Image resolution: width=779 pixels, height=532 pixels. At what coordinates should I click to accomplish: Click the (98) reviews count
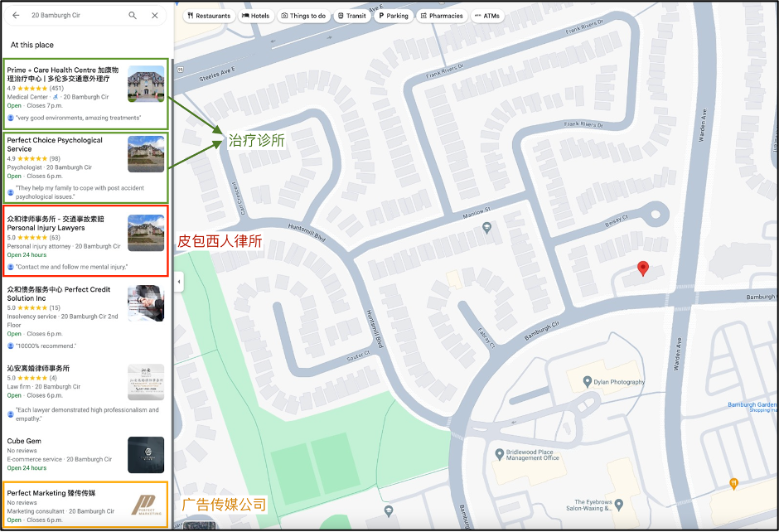(x=55, y=159)
